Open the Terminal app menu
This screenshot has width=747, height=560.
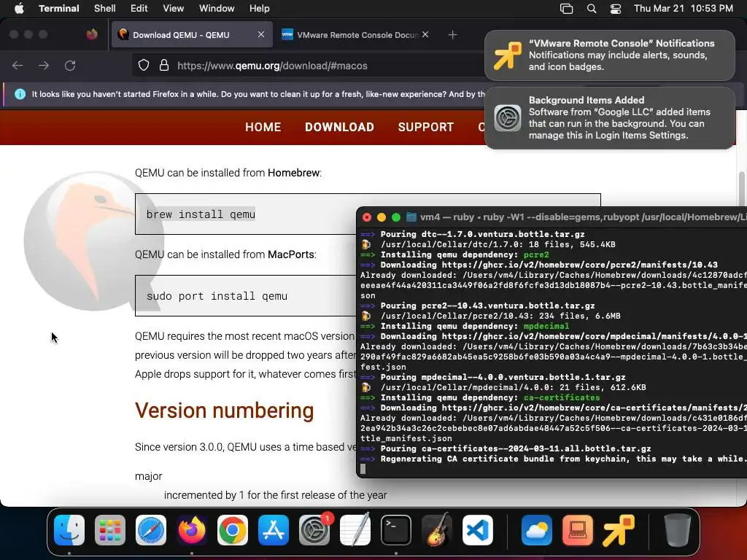(58, 9)
